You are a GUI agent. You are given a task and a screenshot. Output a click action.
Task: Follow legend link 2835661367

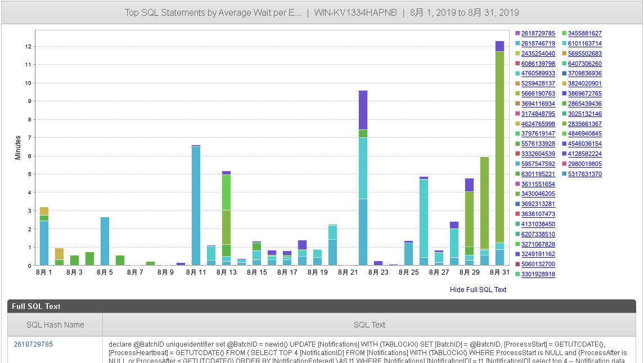[585, 124]
